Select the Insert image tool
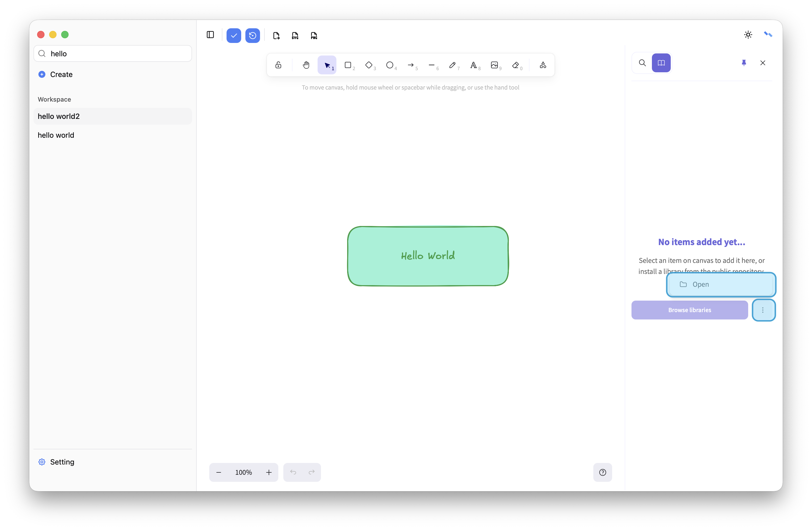Viewport: 812px width, 530px height. 494,65
